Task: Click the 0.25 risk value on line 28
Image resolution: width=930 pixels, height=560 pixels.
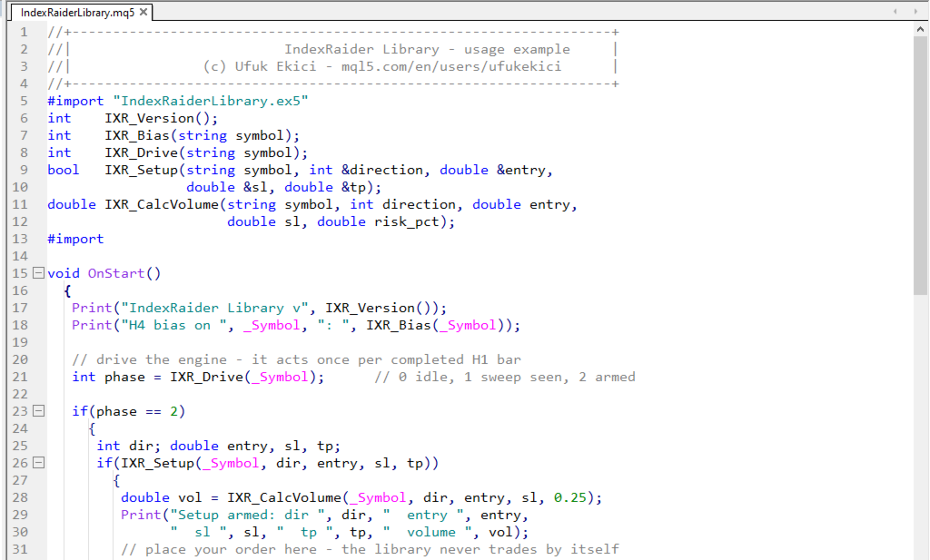Action: (570, 497)
